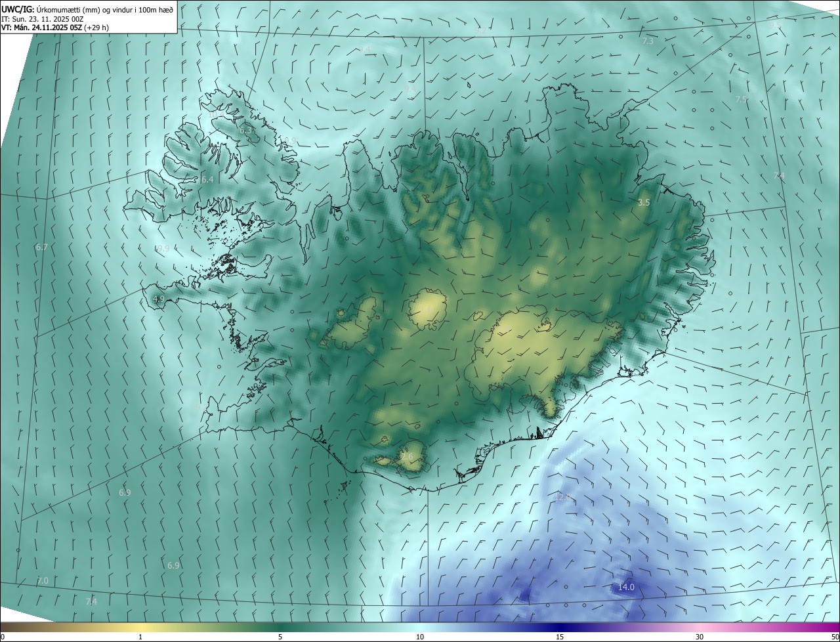Click the 1 tick label on the color scale
840x642 pixels.
click(140, 637)
